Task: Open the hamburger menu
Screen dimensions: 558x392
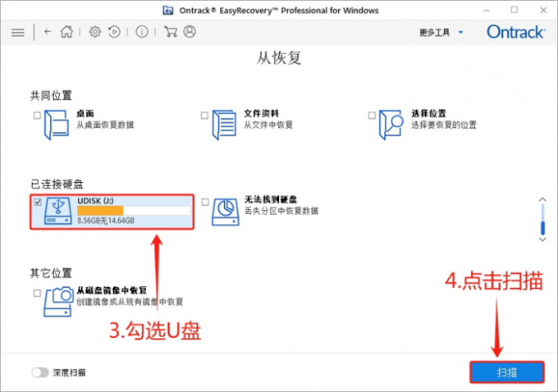Action: tap(18, 32)
